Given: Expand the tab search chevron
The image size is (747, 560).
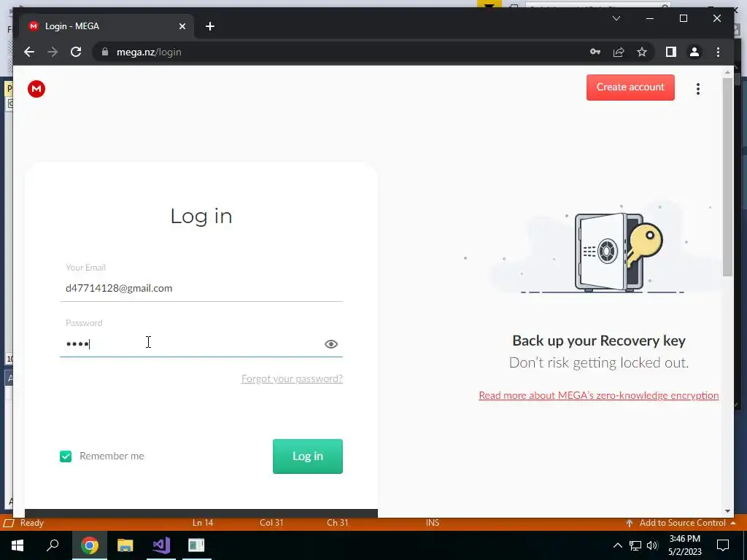Looking at the screenshot, I should [x=616, y=18].
